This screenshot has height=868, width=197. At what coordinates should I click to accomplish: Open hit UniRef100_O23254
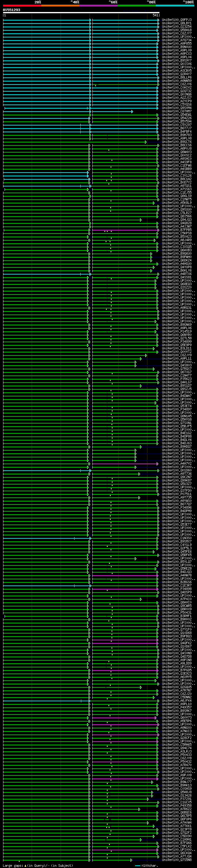pyautogui.click(x=176, y=26)
